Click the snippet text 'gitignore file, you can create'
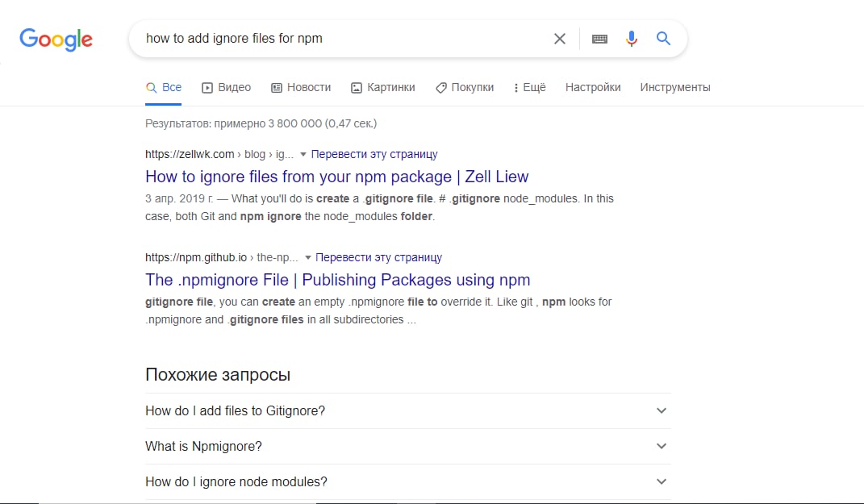 (220, 302)
